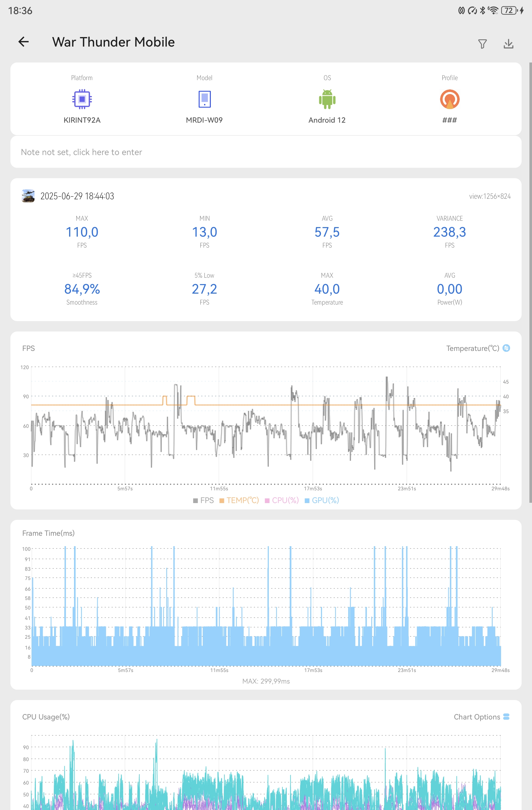Tap the 18:36 clock in status bar
The width and height of the screenshot is (532, 810).
(x=20, y=11)
